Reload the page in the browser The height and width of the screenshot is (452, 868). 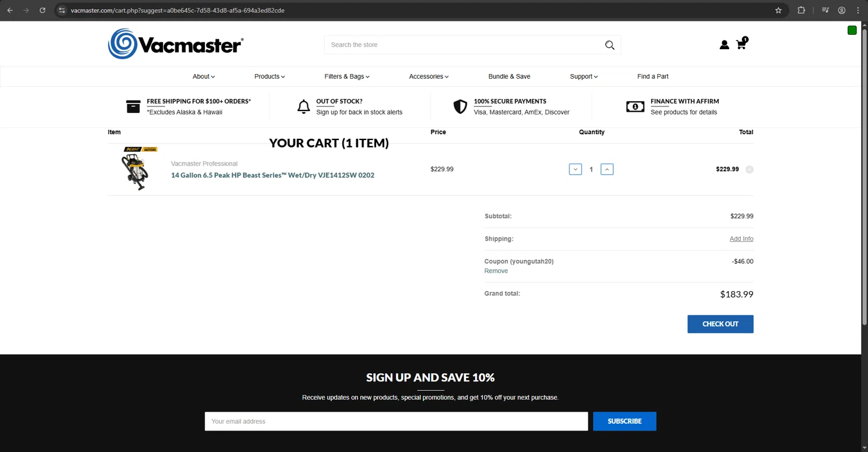point(42,10)
